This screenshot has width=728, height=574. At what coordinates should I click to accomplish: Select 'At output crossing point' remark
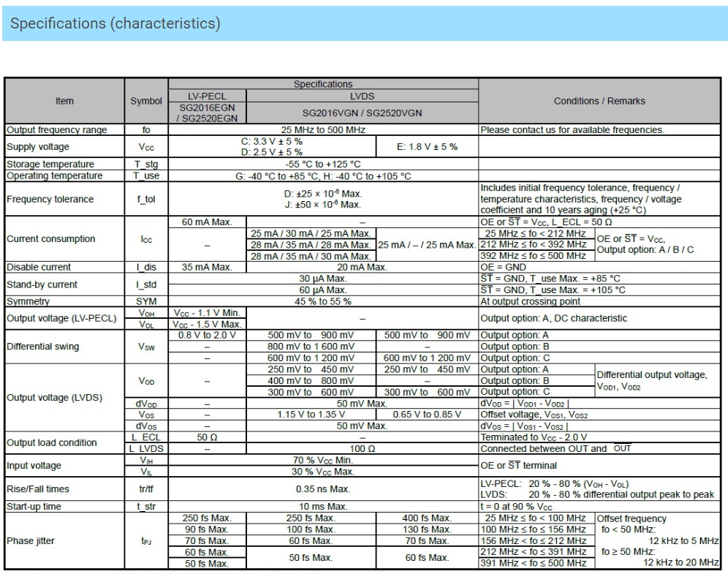tap(530, 301)
